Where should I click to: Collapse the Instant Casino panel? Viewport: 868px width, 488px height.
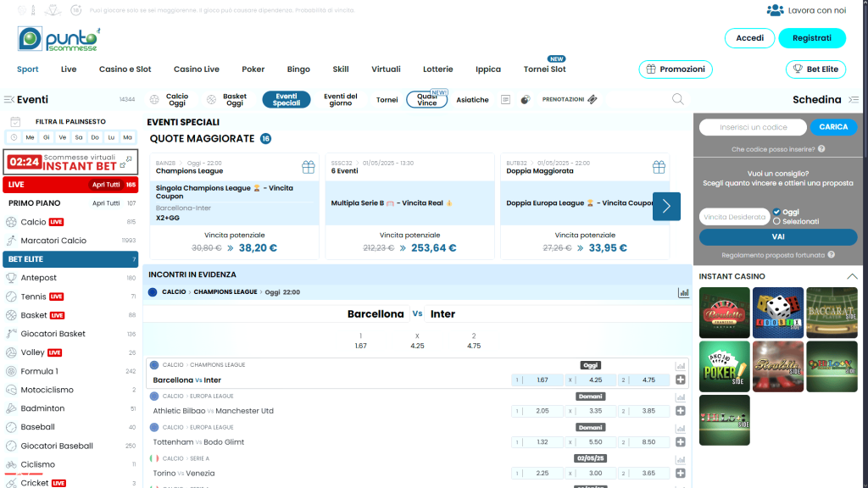[853, 276]
